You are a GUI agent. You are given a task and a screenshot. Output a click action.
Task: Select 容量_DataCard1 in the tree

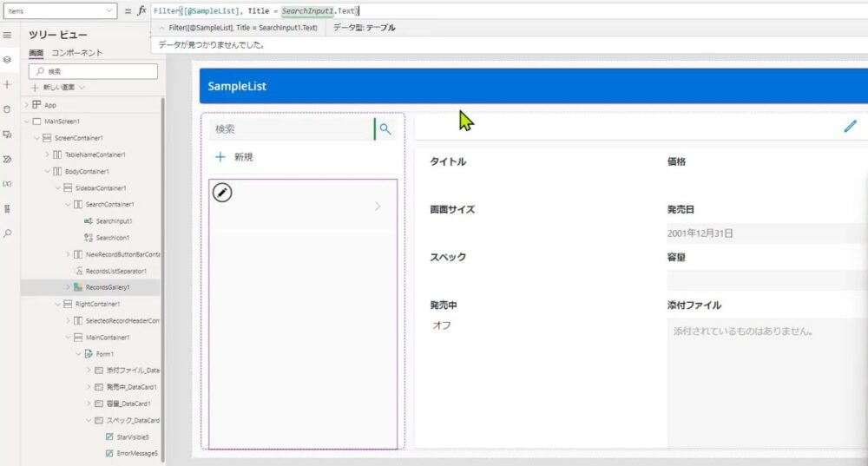click(128, 404)
